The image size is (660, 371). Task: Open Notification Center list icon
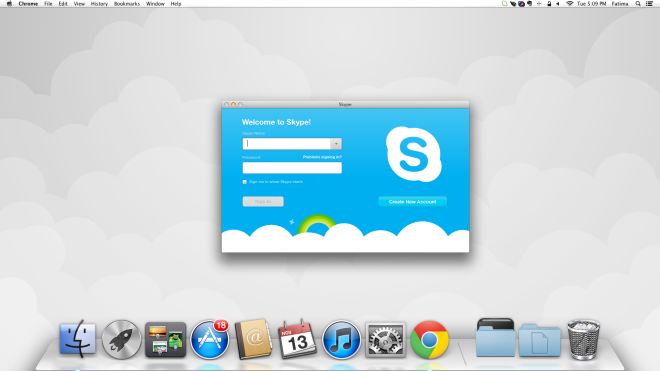click(x=649, y=4)
